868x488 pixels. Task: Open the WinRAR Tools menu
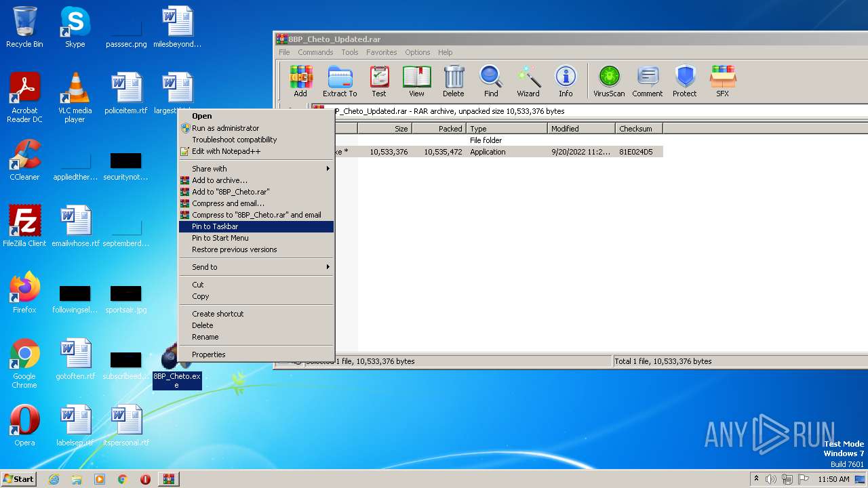(350, 52)
